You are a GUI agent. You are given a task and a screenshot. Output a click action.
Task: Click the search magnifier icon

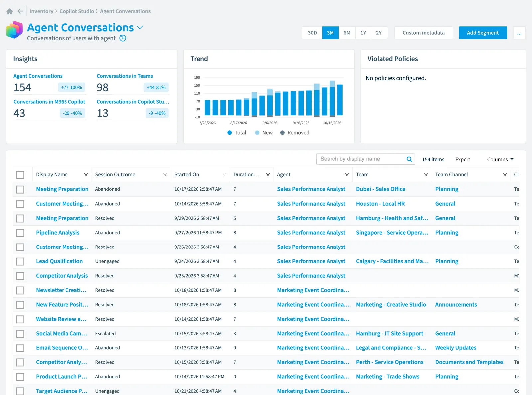(x=409, y=159)
